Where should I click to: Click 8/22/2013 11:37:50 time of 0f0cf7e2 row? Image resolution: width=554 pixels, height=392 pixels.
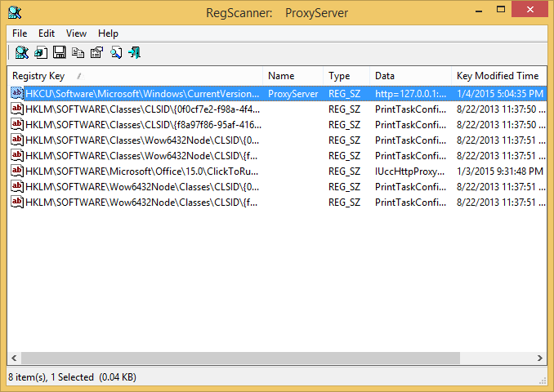pyautogui.click(x=501, y=109)
